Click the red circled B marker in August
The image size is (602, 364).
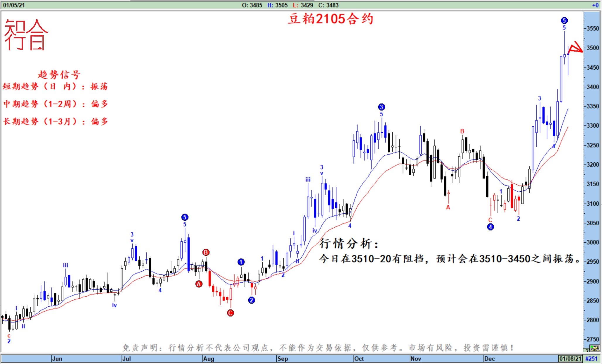pos(206,252)
